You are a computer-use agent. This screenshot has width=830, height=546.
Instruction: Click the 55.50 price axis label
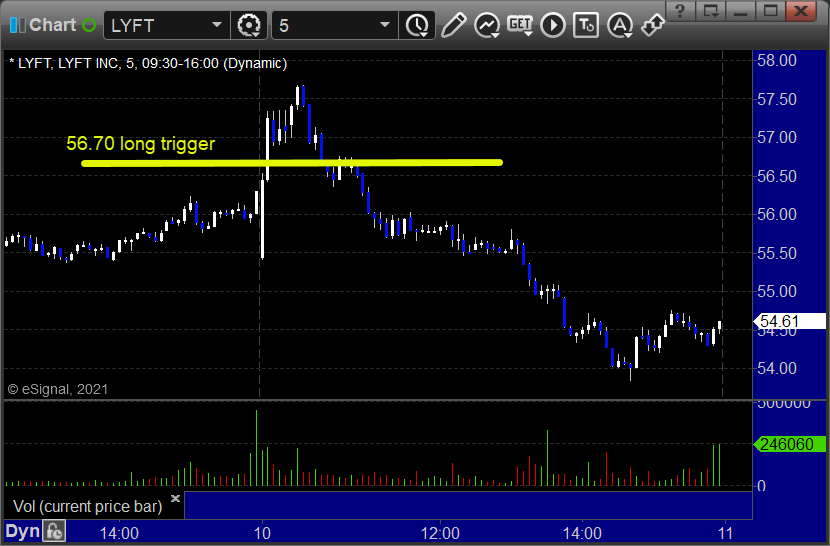(x=777, y=253)
